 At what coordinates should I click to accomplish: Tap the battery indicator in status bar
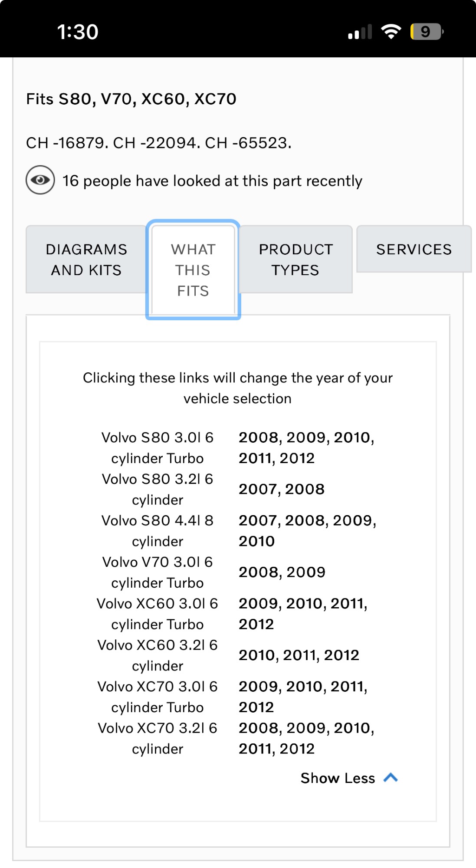click(x=427, y=32)
